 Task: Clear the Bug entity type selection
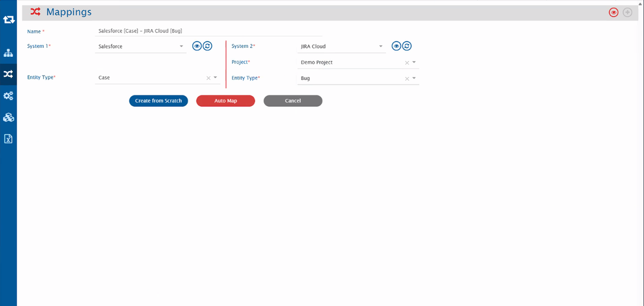pos(407,79)
